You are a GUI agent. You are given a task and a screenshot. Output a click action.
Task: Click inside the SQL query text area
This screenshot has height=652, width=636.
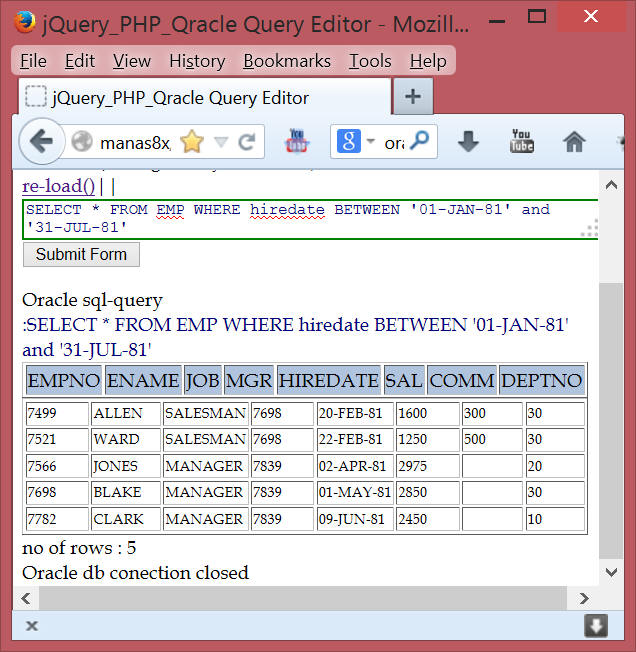[x=300, y=219]
